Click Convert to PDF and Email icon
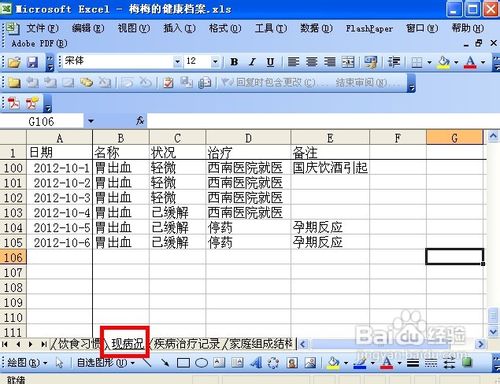500x384 pixels. tap(32, 104)
